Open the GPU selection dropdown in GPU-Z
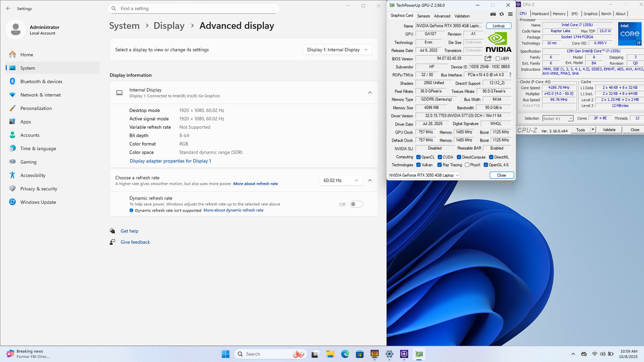 click(424, 175)
